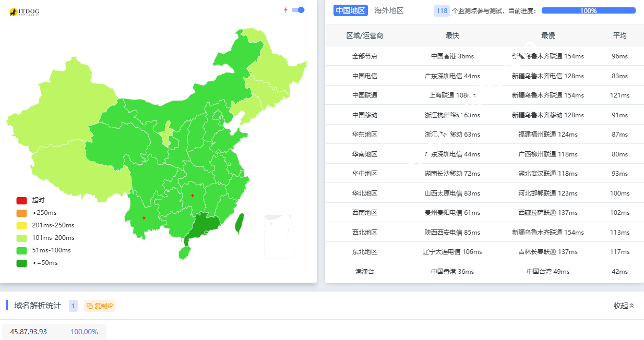Click 广西柳州联通 118ms cell

pyautogui.click(x=548, y=154)
